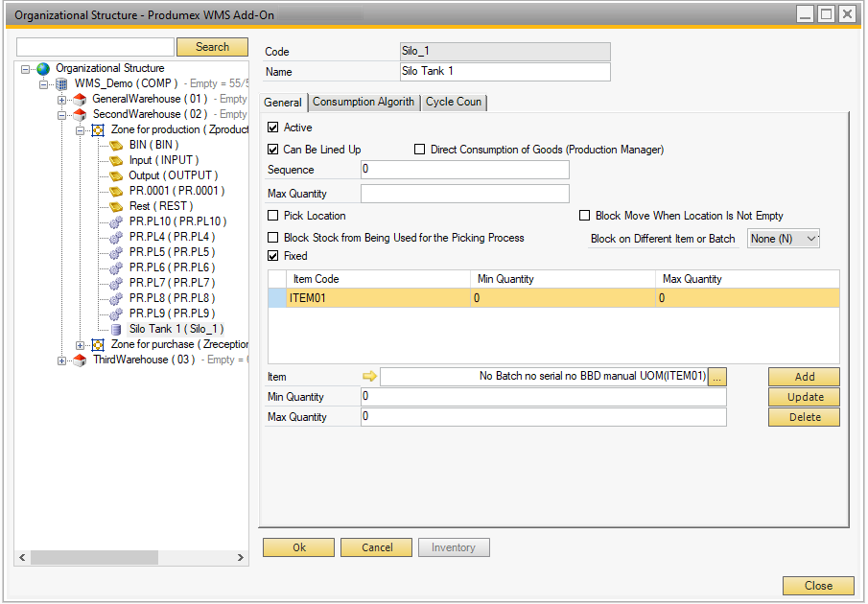Click the GeneralWarehouse red warehouse icon
Viewport: 868px width, 604px height.
tap(81, 100)
